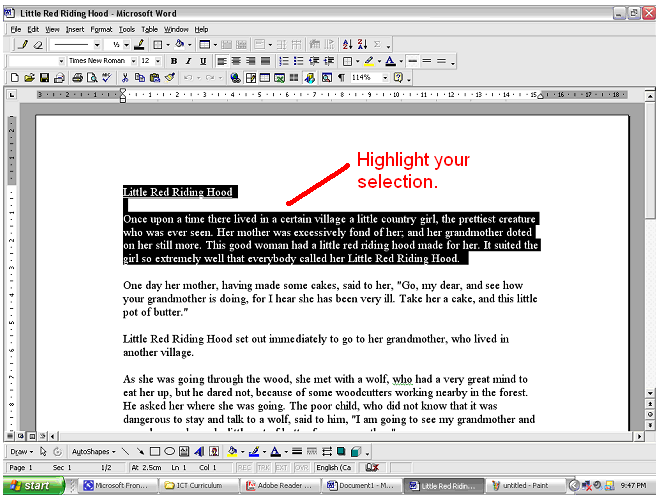This screenshot has height=500, width=662.
Task: Toggle Italic formatting
Action: tap(188, 61)
